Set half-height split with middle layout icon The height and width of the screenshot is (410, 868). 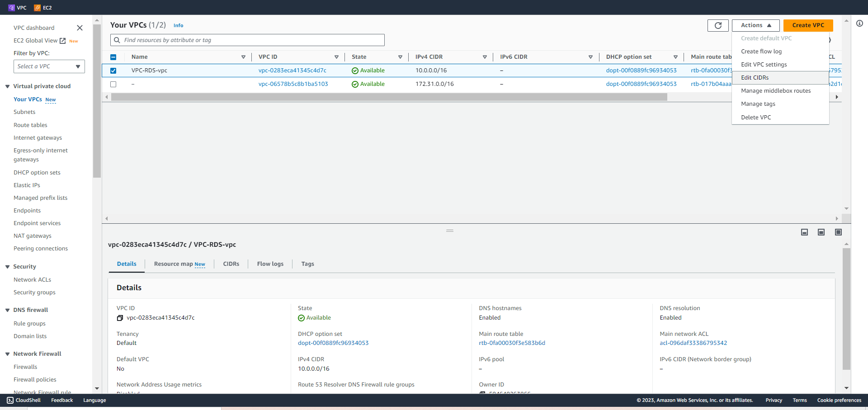coord(821,232)
